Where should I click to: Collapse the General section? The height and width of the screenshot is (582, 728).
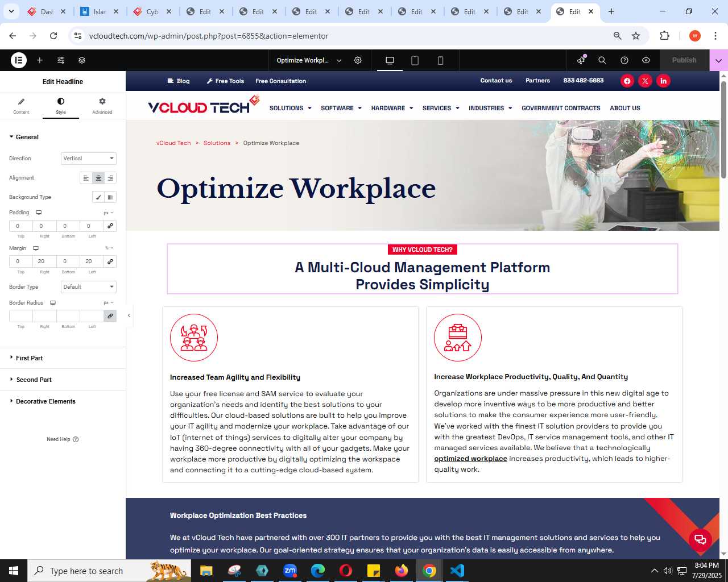tap(24, 137)
